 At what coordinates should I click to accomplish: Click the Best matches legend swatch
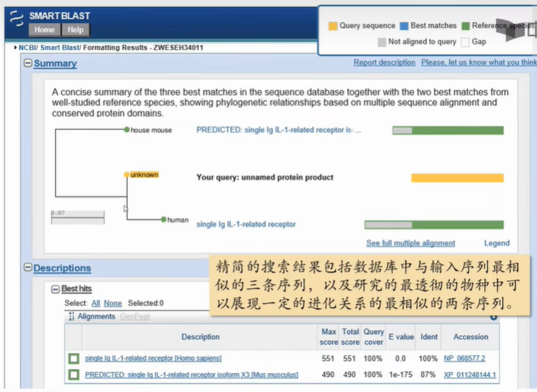tap(404, 26)
